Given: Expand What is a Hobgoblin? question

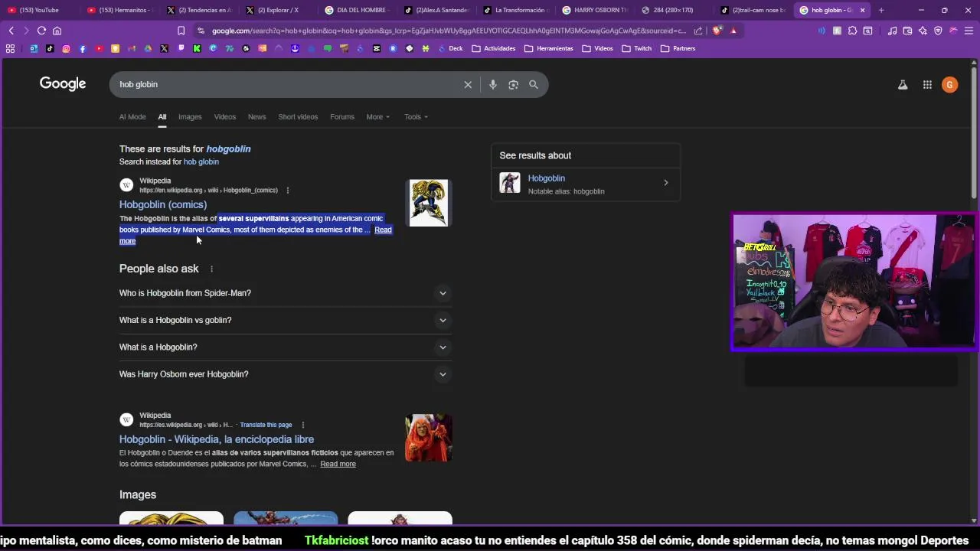Looking at the screenshot, I should point(286,347).
